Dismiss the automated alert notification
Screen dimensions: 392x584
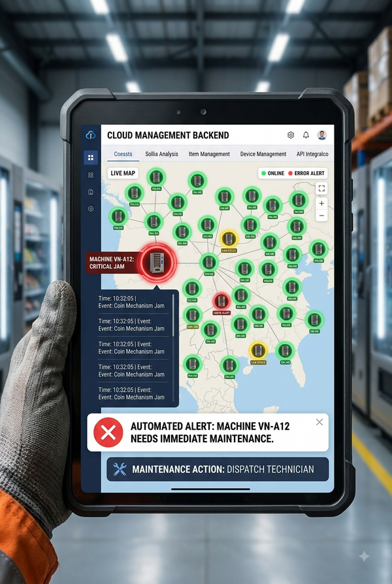tap(319, 422)
